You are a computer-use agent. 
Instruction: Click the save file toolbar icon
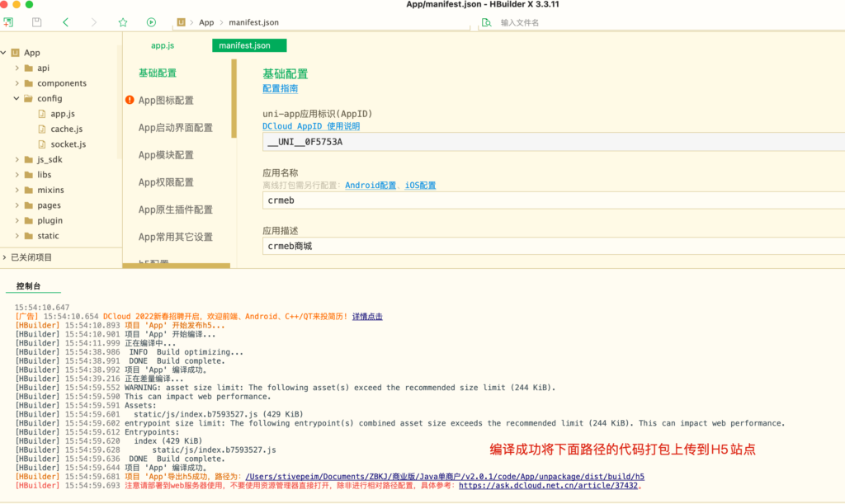(x=36, y=22)
